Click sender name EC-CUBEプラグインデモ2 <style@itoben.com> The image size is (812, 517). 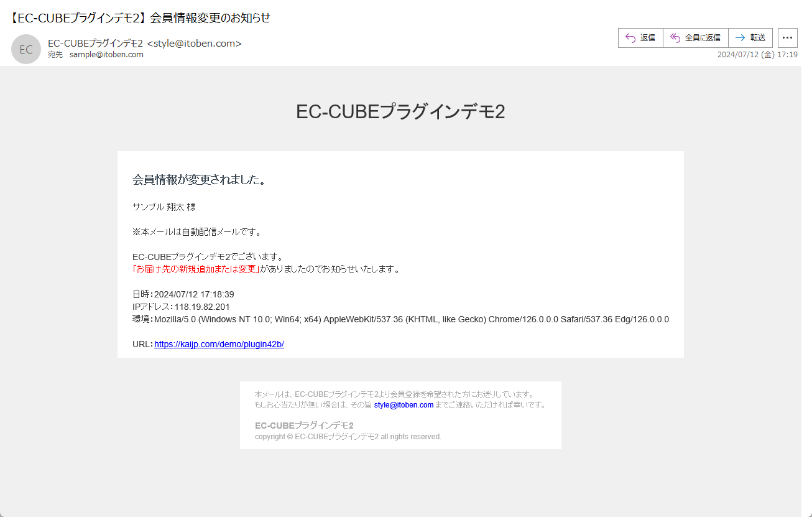pyautogui.click(x=145, y=43)
